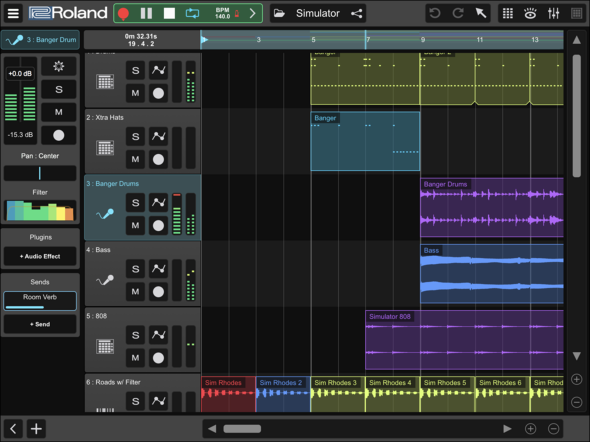
Task: Click the + Send button
Action: click(x=40, y=324)
